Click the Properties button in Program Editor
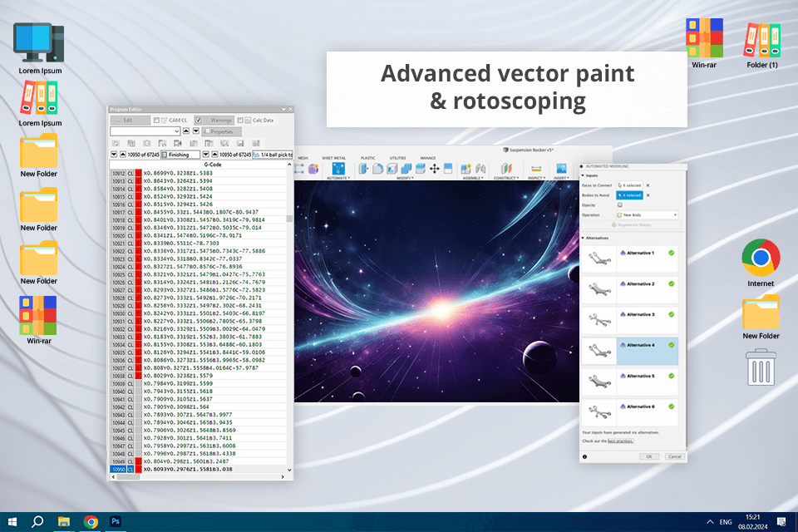Viewport: 798px width, 532px height. (x=221, y=131)
